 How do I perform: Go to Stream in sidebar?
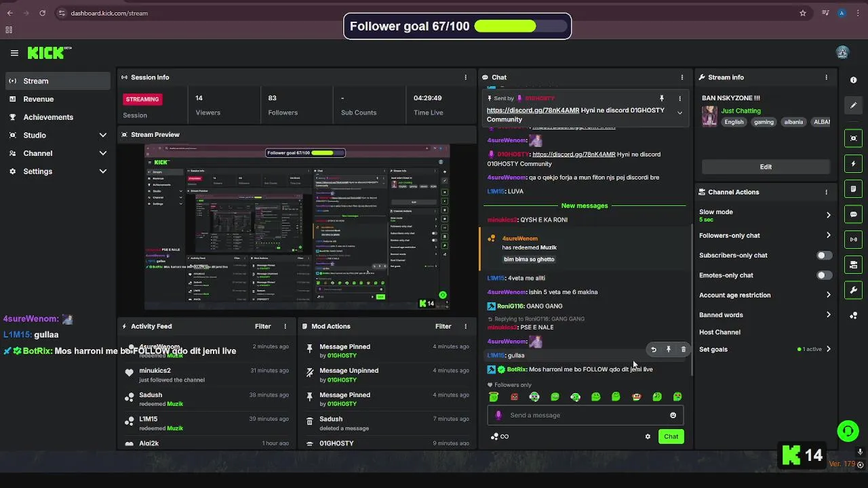tap(58, 81)
